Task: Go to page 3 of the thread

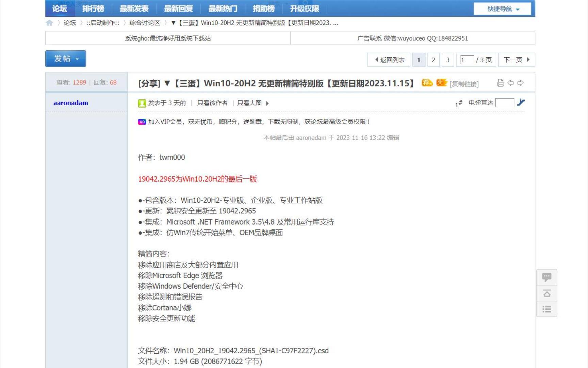Action: (448, 60)
